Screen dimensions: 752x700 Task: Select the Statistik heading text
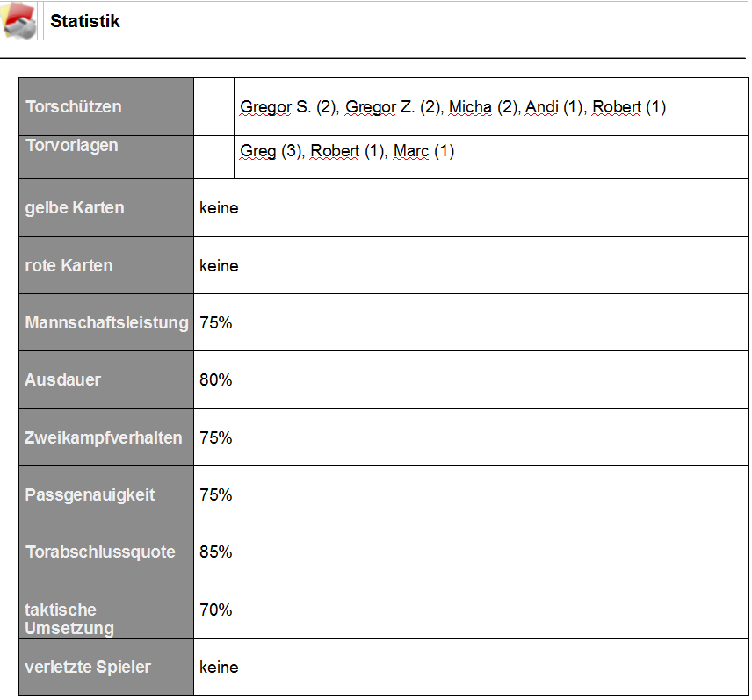pos(85,21)
